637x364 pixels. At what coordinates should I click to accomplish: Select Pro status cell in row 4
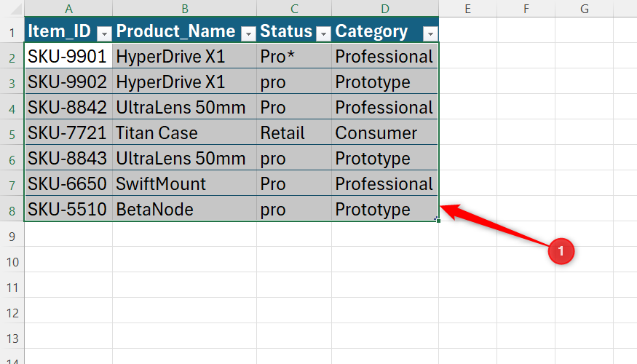point(294,107)
